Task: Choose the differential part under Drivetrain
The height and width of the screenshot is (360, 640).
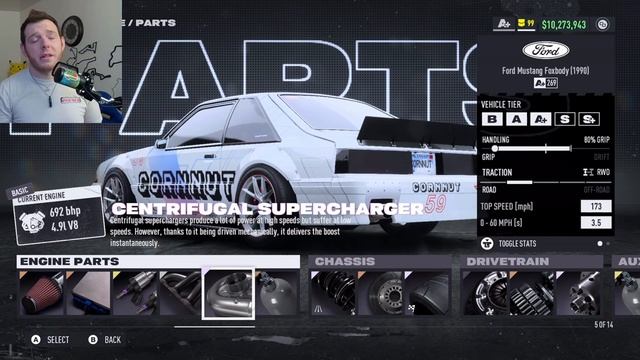Action: point(578,293)
